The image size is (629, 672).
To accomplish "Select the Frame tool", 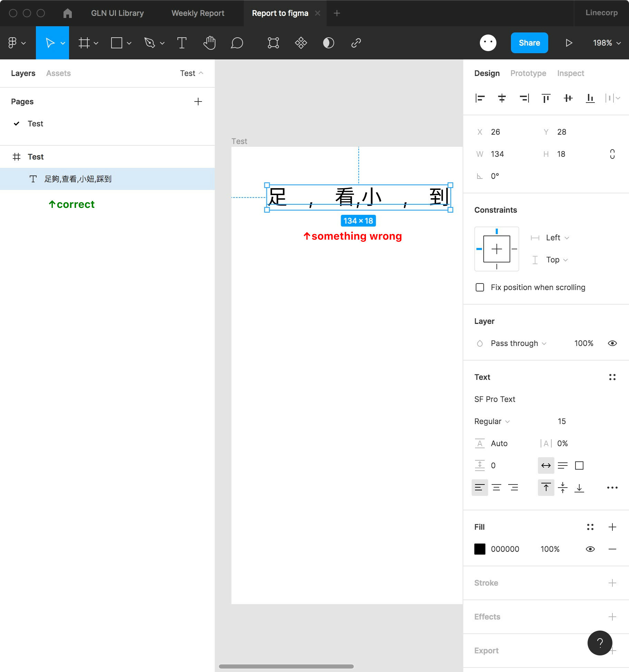I will [x=84, y=43].
